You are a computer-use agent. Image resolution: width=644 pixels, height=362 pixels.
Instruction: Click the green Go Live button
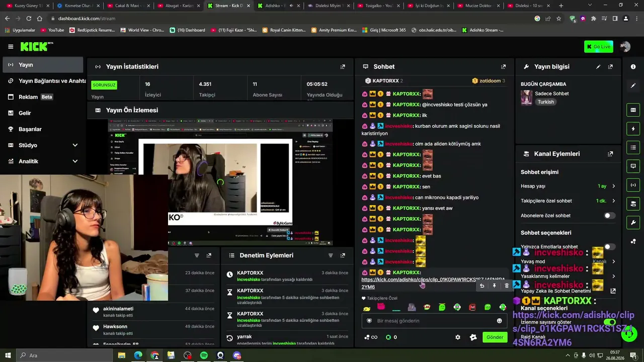[x=599, y=47]
